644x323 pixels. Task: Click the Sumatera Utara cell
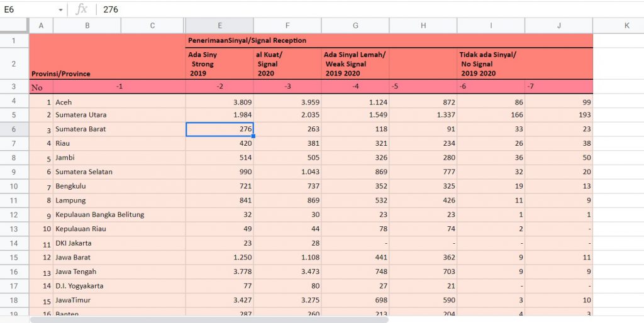119,115
